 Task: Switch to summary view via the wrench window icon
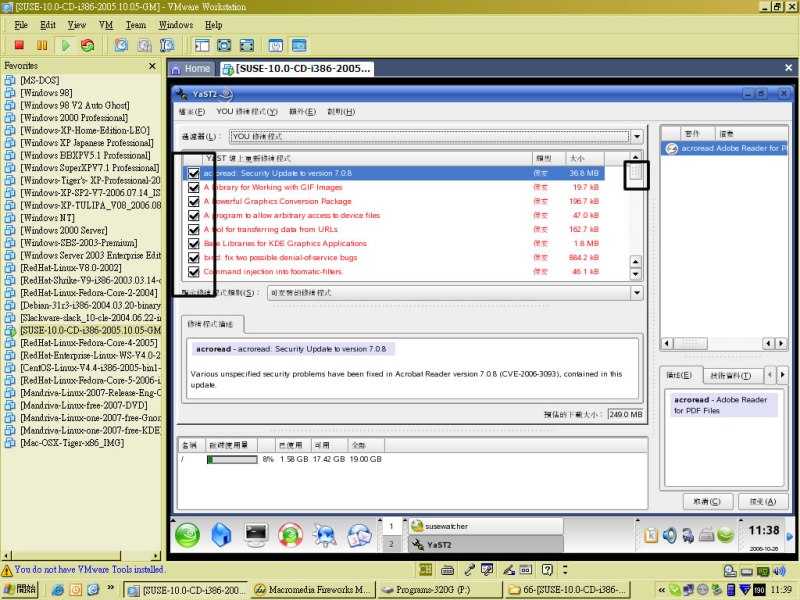[276, 45]
